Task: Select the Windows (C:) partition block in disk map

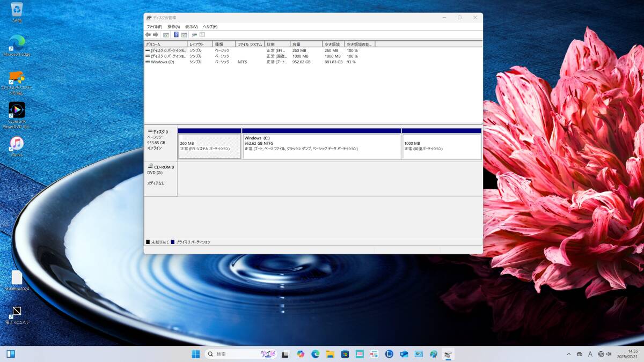Action: tap(321, 144)
